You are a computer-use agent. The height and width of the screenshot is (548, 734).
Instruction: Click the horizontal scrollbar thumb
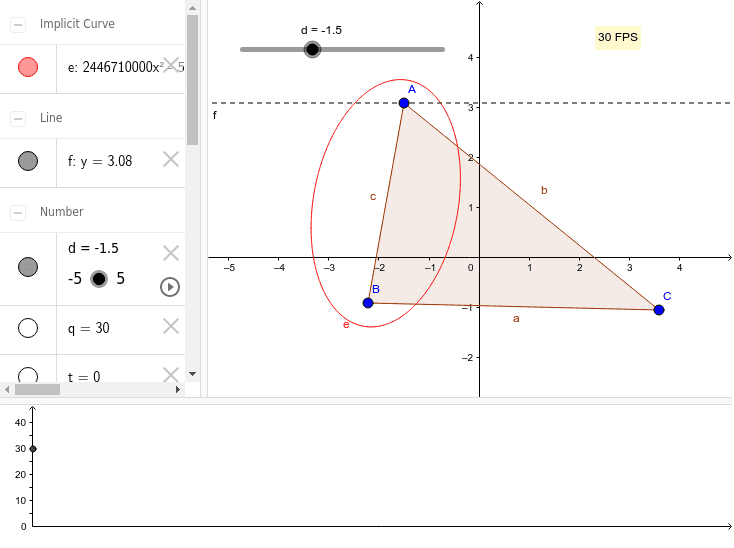pos(37,389)
